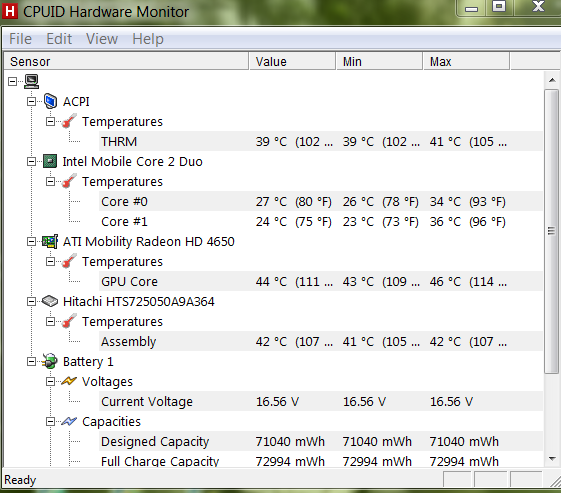This screenshot has height=493, width=561.
Task: Open the View menu
Action: (x=102, y=39)
